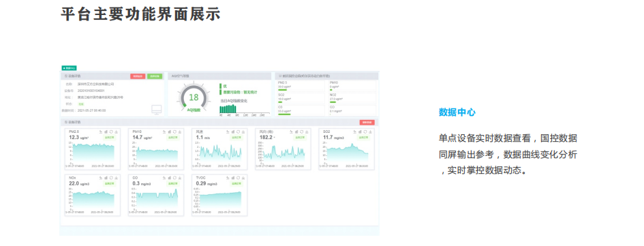
Task: Click SO2 progress bar in national control panel
Action: [x=280, y=102]
